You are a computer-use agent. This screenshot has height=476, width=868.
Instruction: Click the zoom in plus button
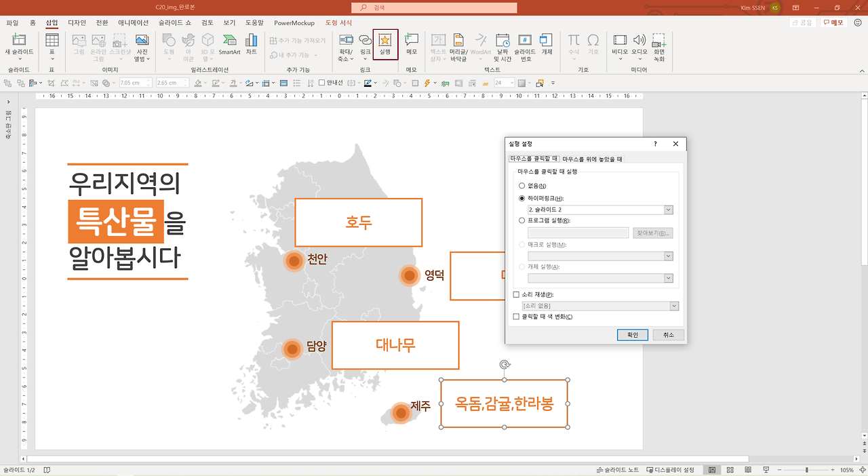[x=832, y=470]
